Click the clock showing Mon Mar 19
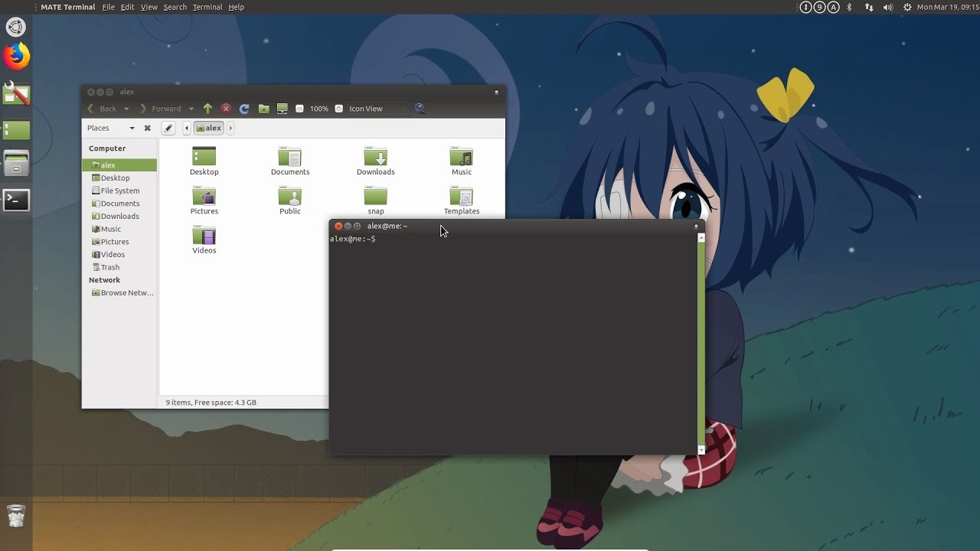Viewport: 980px width, 551px height. [x=948, y=7]
